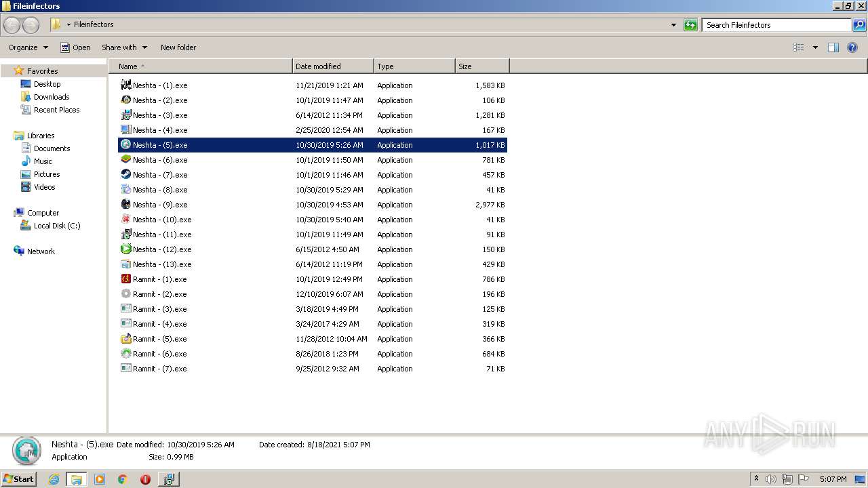Open the view options dropdown arrow
Image resolution: width=868 pixels, height=488 pixels.
815,47
